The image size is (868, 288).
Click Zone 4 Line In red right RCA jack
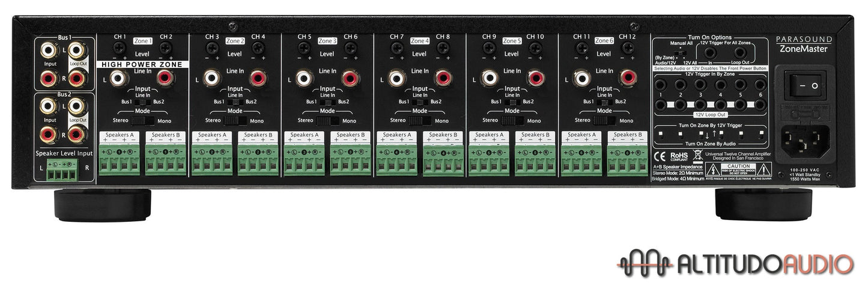[443, 78]
